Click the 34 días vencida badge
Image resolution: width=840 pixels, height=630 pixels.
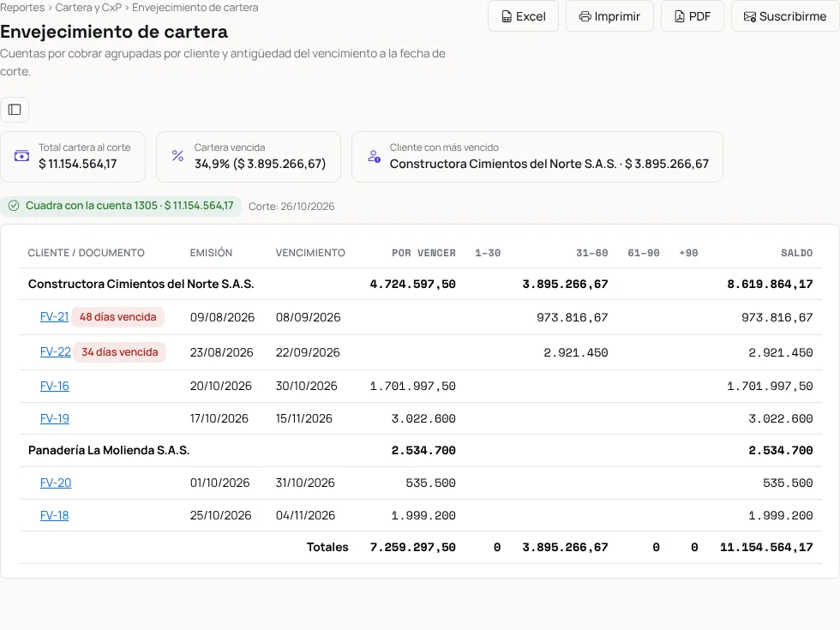pos(119,352)
